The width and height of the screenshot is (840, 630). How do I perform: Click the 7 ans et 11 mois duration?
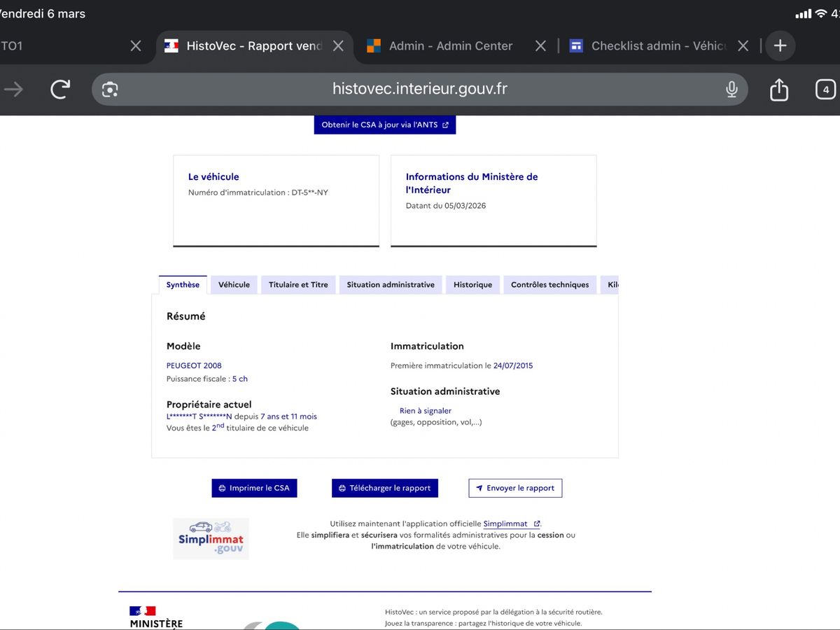click(288, 416)
